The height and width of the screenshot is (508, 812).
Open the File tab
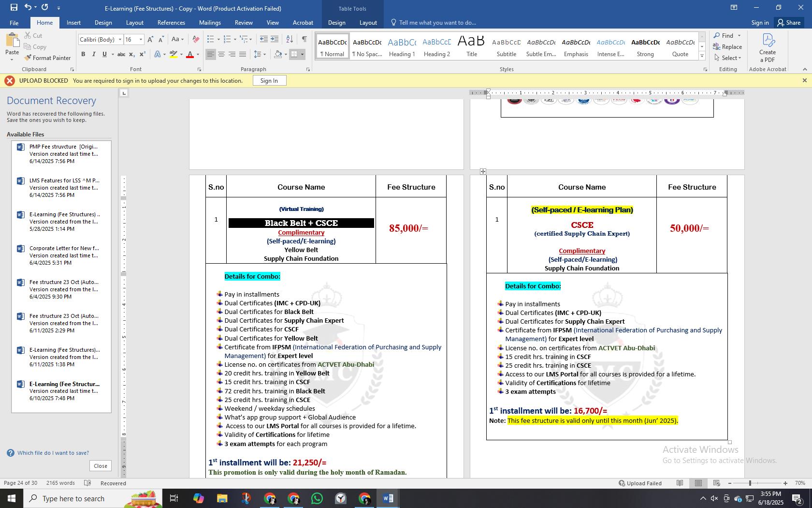tap(14, 23)
